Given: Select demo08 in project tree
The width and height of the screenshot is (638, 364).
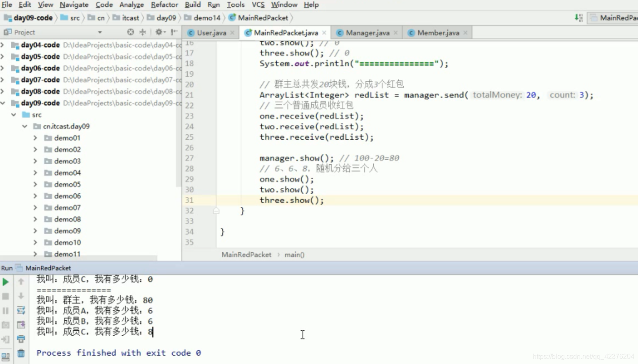Looking at the screenshot, I should (x=67, y=219).
